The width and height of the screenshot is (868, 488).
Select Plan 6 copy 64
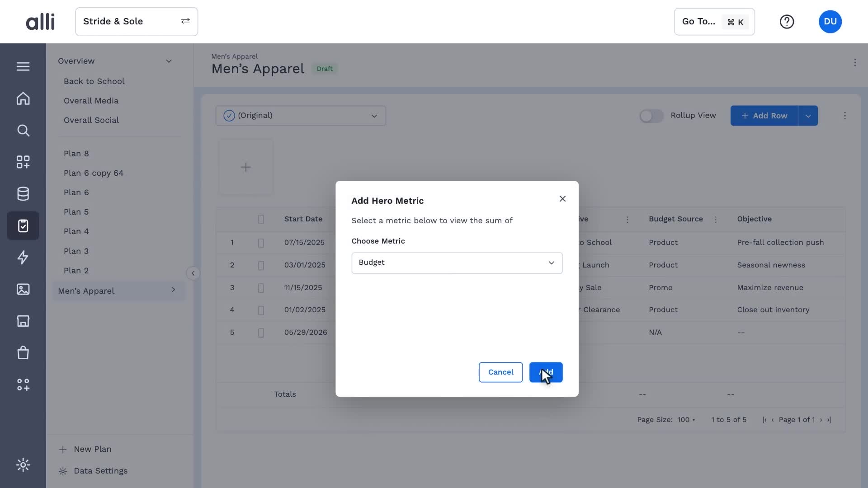94,173
